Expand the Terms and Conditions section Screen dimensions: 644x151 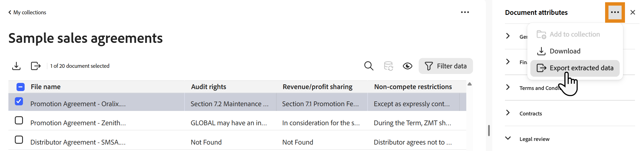[x=508, y=87]
